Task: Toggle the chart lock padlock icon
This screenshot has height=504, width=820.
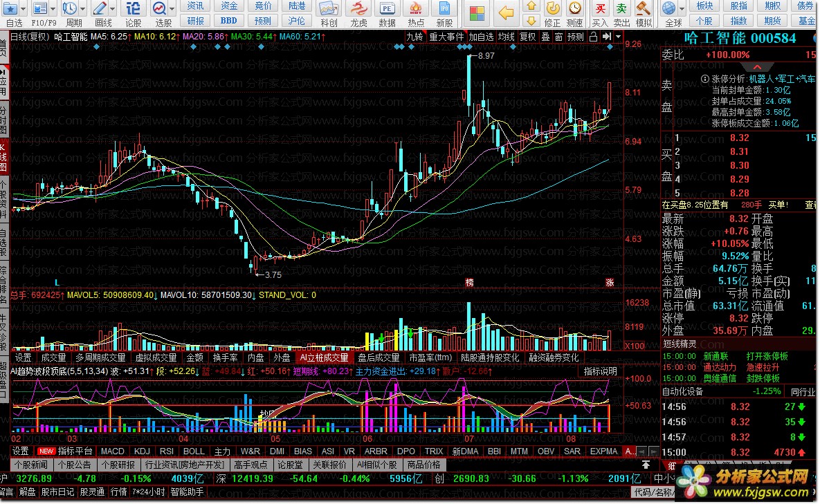Action: (593, 37)
